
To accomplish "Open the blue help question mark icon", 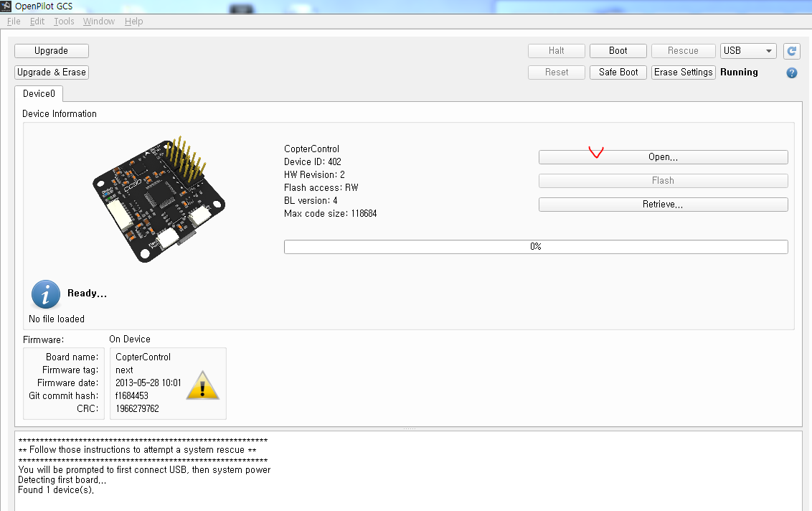I will pyautogui.click(x=791, y=73).
